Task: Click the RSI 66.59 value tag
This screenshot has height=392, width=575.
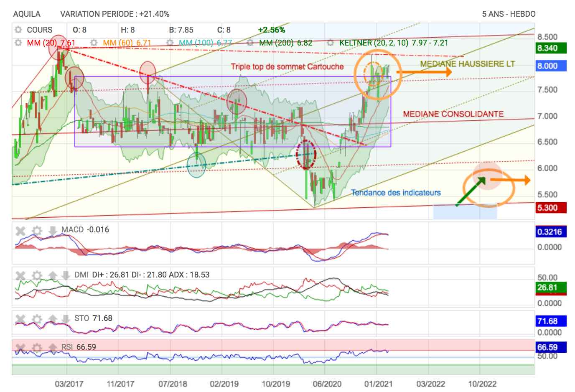Action: click(x=551, y=347)
